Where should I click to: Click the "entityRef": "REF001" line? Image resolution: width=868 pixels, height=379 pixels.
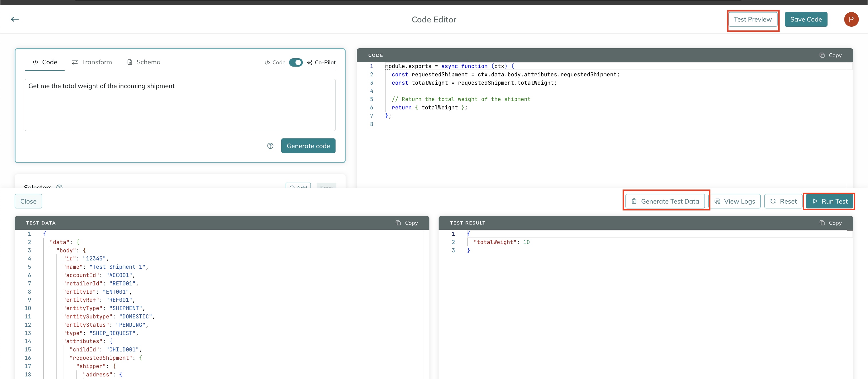coord(99,300)
